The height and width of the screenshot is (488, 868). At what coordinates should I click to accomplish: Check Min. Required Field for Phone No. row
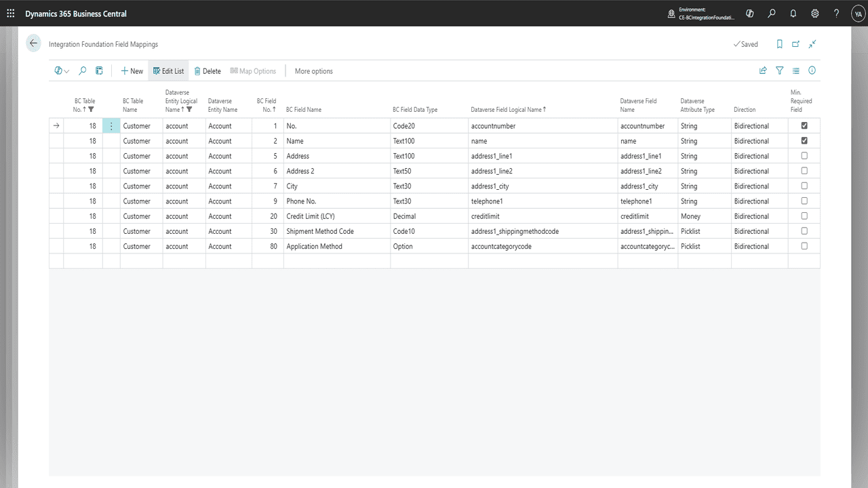[804, 201]
